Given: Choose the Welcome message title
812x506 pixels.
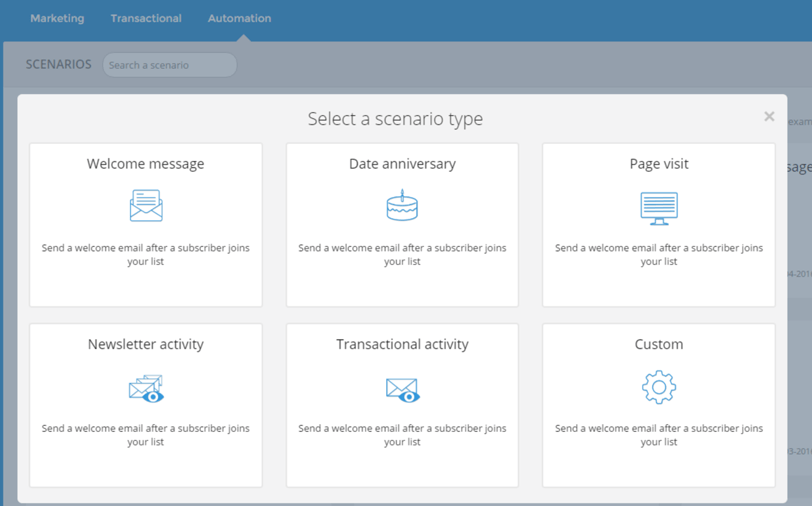Looking at the screenshot, I should 146,164.
